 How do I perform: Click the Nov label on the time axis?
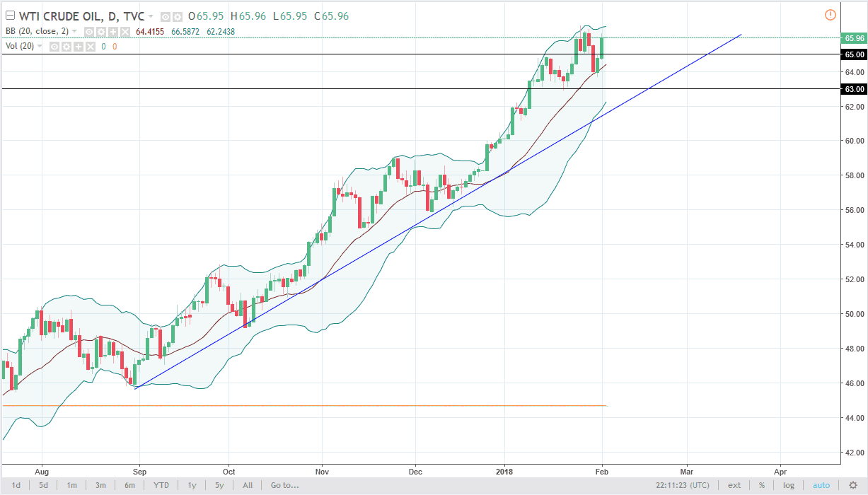pos(322,470)
